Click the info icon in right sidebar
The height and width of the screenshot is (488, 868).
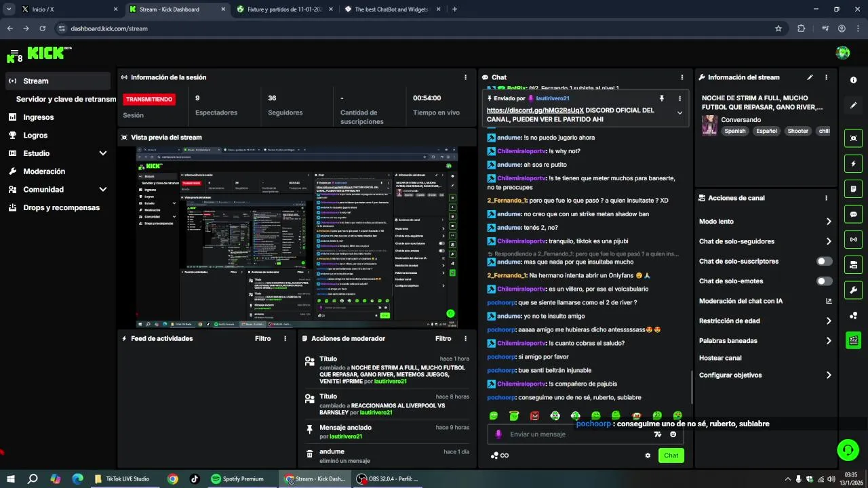[x=853, y=80]
